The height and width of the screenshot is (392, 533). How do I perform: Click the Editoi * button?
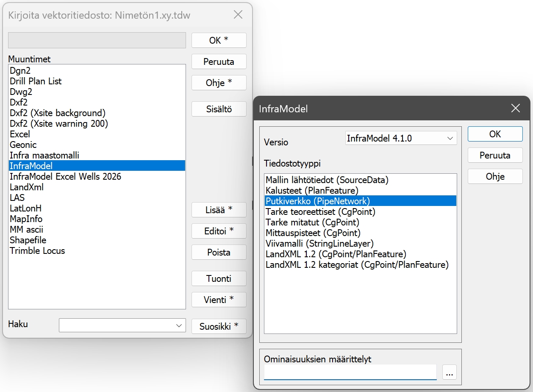point(219,231)
